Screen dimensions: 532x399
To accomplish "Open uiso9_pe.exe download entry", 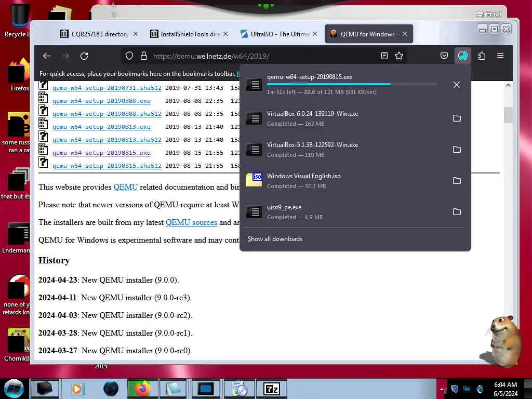I will (343, 212).
